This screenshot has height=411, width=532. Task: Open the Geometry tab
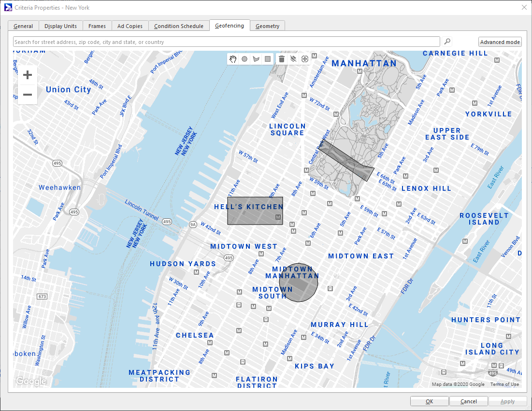(x=267, y=26)
